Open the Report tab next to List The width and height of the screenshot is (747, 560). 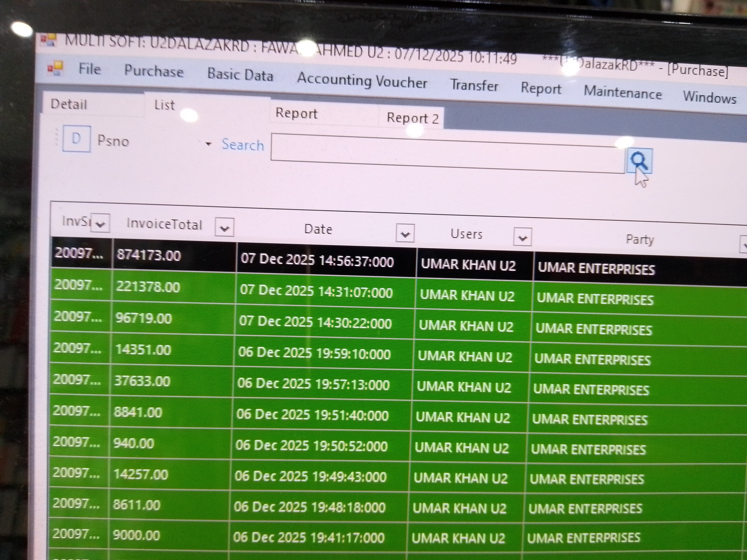click(296, 113)
